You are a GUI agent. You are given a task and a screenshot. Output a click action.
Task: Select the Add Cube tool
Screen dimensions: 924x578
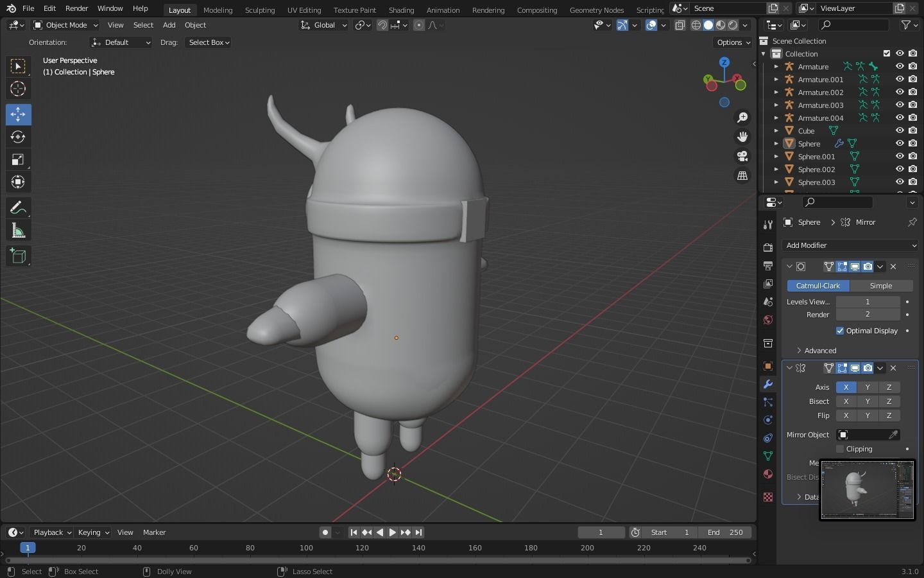click(x=18, y=256)
